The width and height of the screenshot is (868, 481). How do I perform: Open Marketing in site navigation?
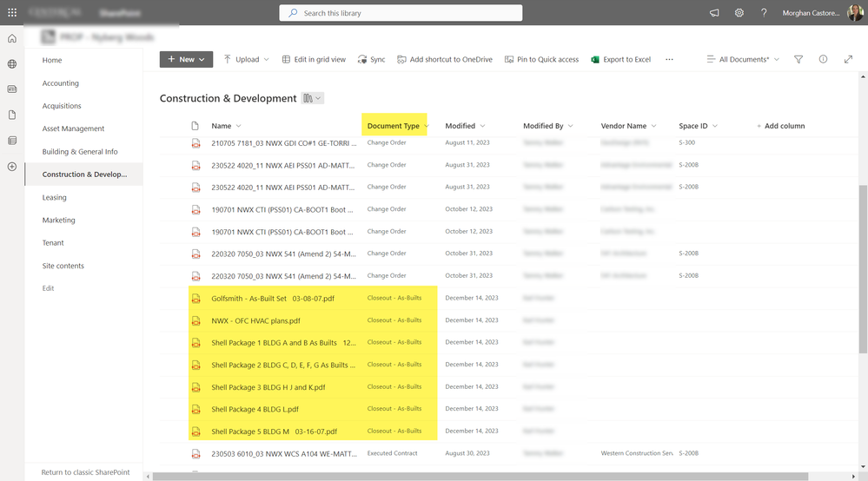[x=59, y=220]
